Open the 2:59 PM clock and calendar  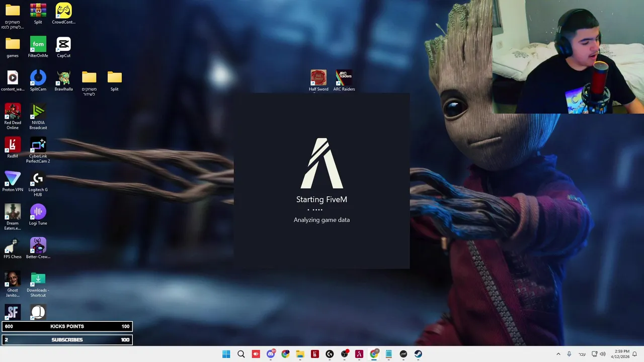(620, 354)
